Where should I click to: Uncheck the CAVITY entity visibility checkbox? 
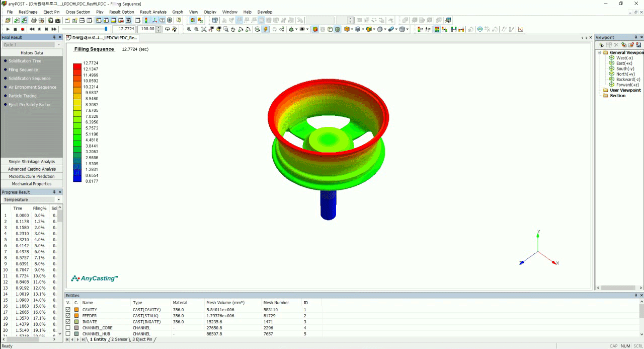(x=68, y=310)
